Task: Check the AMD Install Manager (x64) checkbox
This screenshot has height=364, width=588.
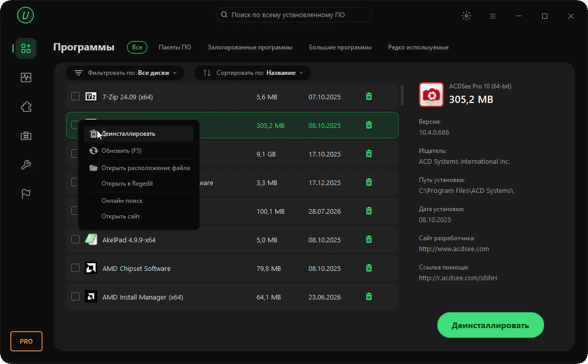Action: click(x=75, y=296)
